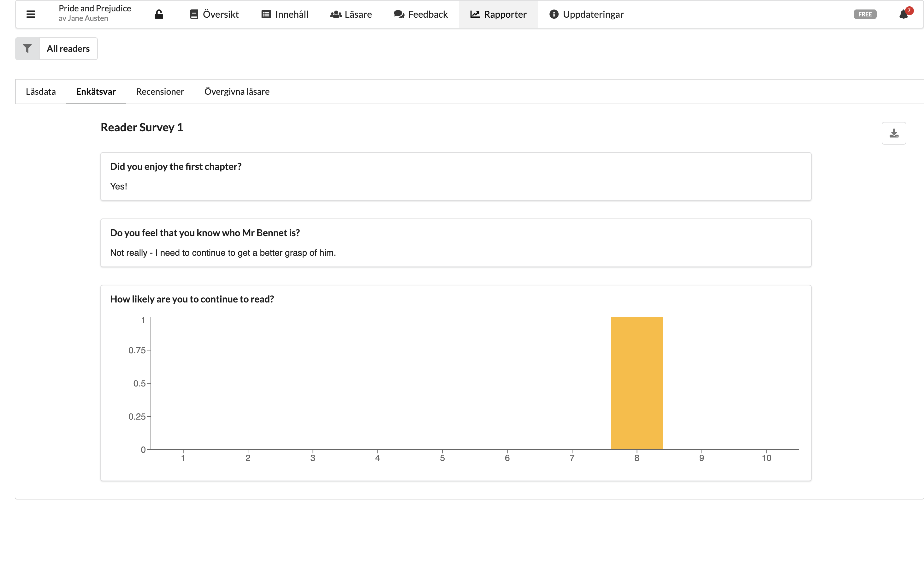
Task: Navigate to Feedback
Action: tap(421, 14)
